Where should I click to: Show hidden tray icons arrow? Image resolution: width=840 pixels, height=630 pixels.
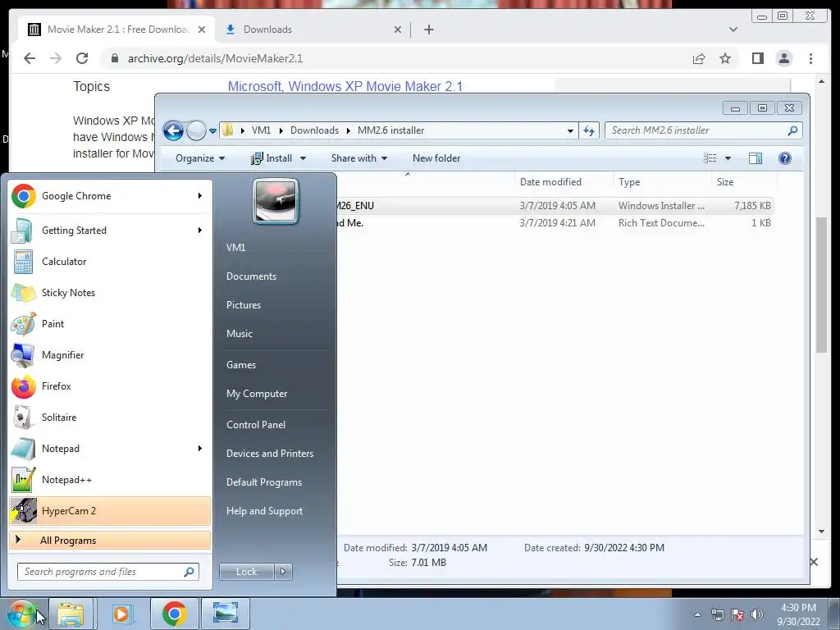click(x=697, y=614)
